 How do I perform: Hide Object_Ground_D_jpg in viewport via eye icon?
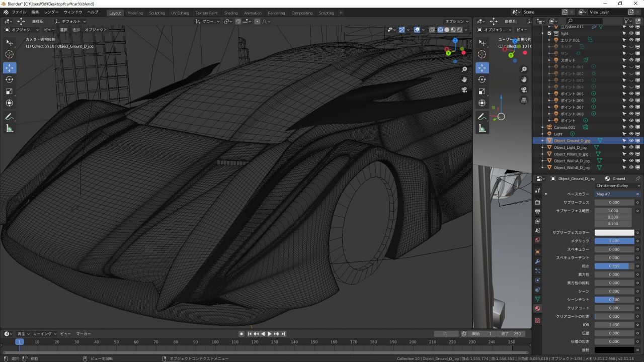pos(631,141)
